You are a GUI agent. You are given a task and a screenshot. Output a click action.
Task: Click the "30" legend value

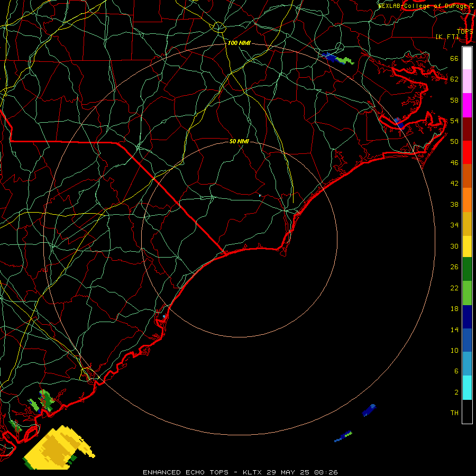pyautogui.click(x=454, y=246)
